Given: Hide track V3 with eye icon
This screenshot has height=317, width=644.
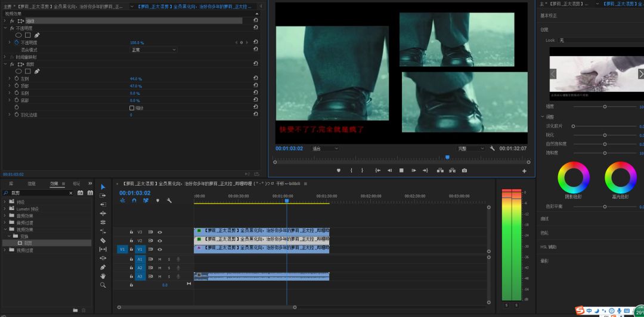Looking at the screenshot, I should pyautogui.click(x=160, y=232).
